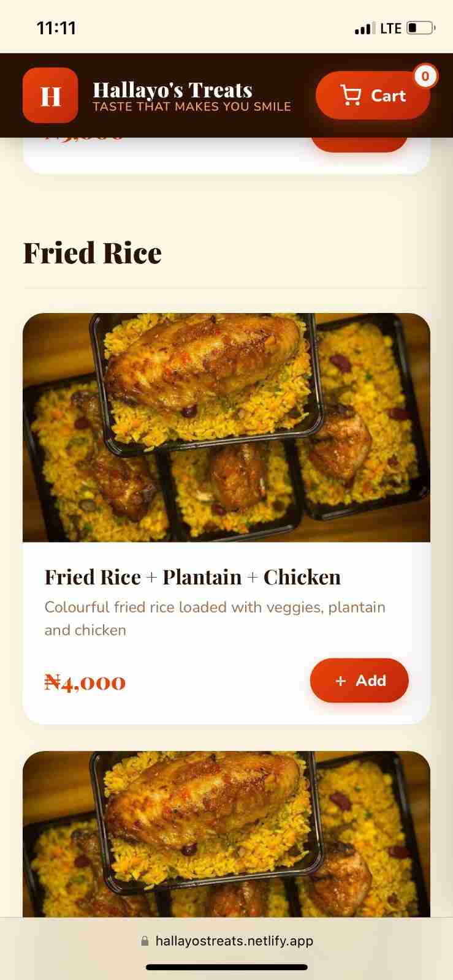
Task: Tap the cart count badge showing 0
Action: tap(425, 76)
